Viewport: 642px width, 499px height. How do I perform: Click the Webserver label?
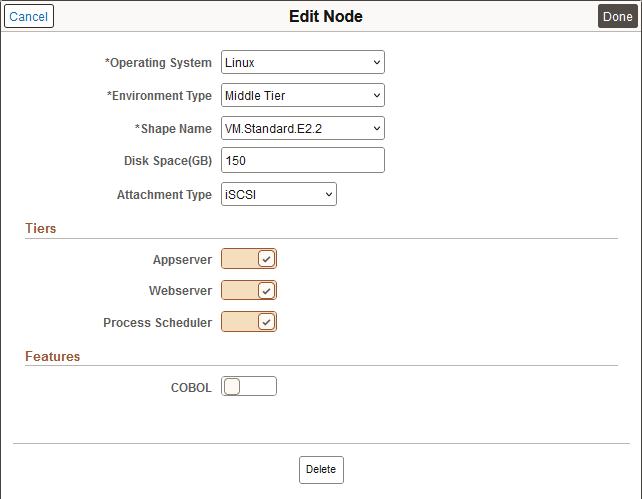[181, 291]
